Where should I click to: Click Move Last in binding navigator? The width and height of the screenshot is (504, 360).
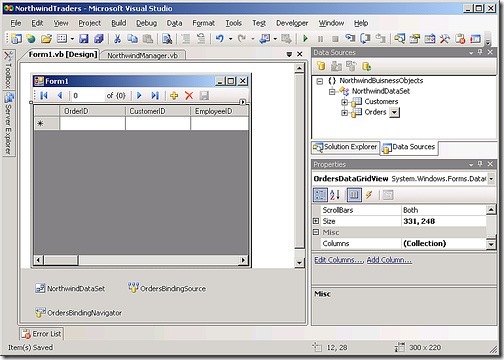pos(155,96)
